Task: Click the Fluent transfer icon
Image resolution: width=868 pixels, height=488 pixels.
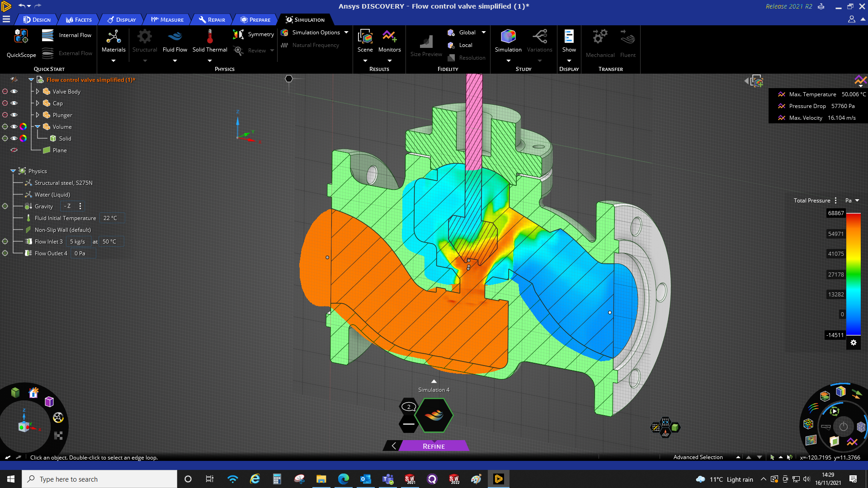Action: pyautogui.click(x=627, y=43)
